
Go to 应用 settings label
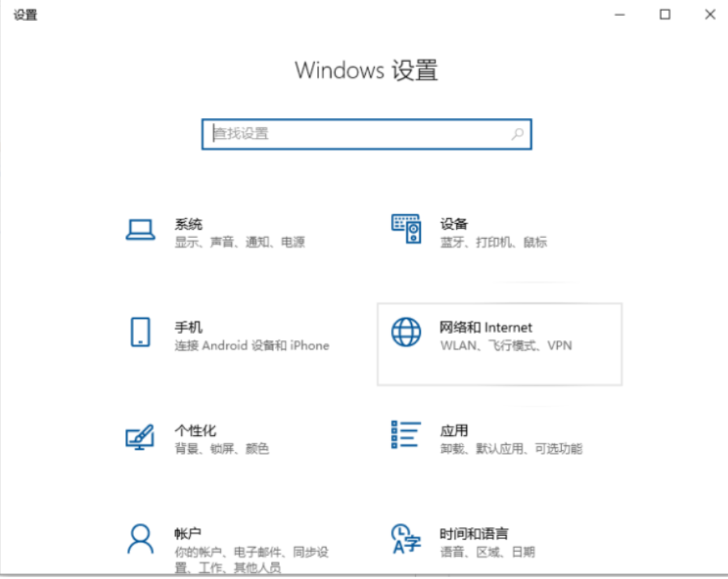pos(454,430)
